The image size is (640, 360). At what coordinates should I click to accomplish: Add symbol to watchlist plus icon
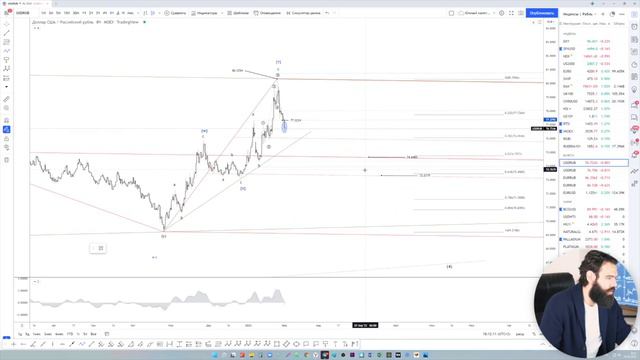coord(603,14)
